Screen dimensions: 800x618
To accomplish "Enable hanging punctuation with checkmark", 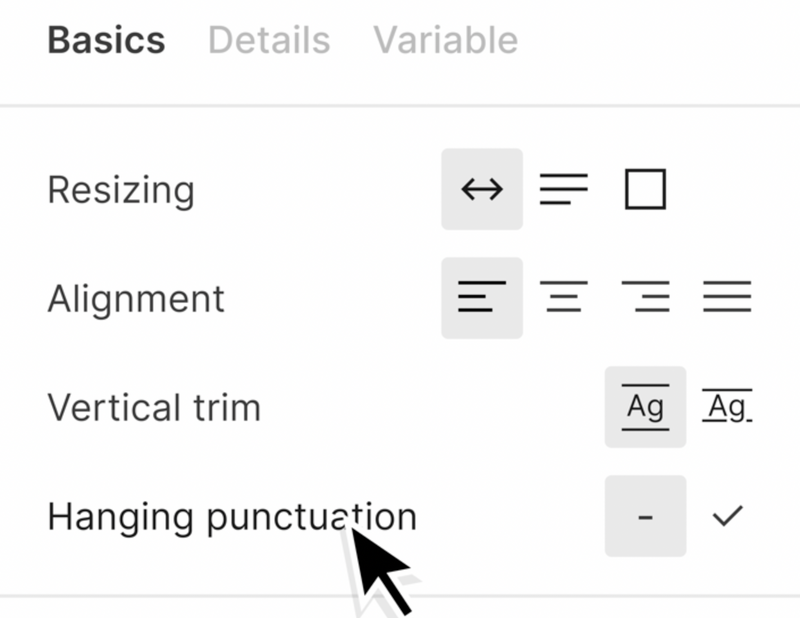I will pyautogui.click(x=727, y=516).
